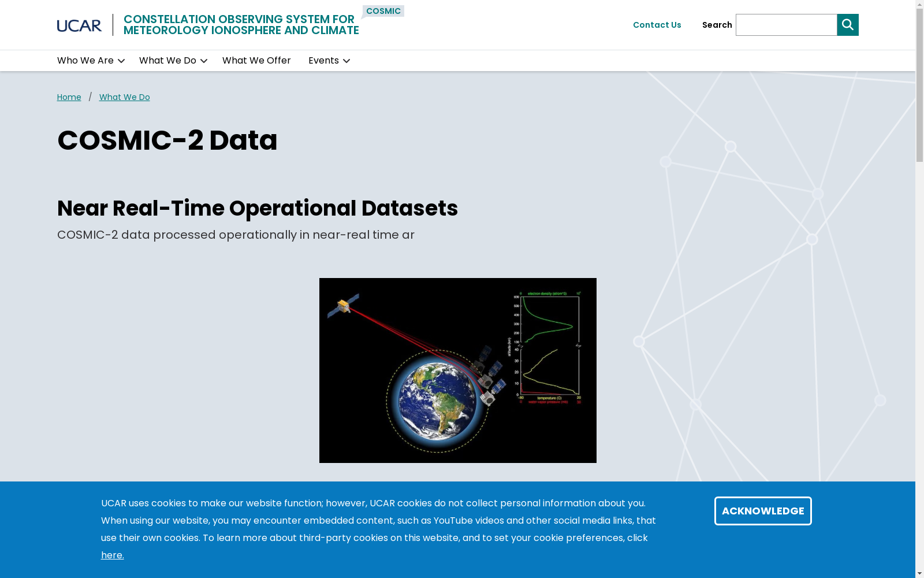This screenshot has width=924, height=578.
Task: Click the COSMIC satellite occultation image
Action: (458, 370)
